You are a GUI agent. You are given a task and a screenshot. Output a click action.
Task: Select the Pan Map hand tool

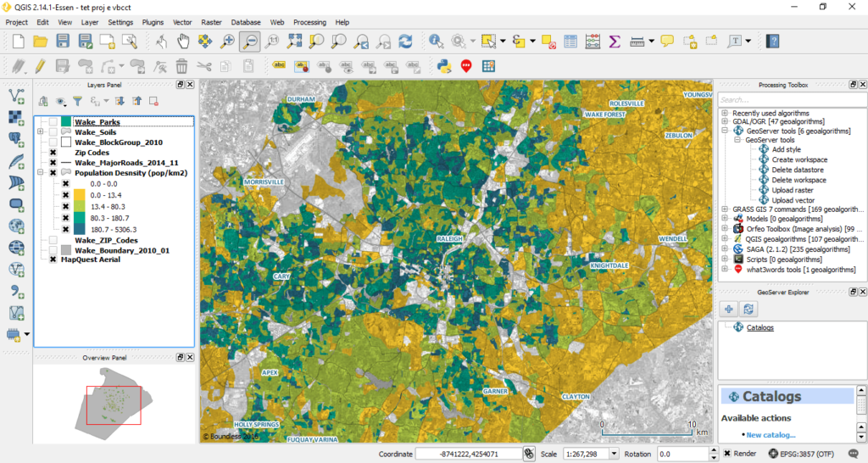(183, 41)
